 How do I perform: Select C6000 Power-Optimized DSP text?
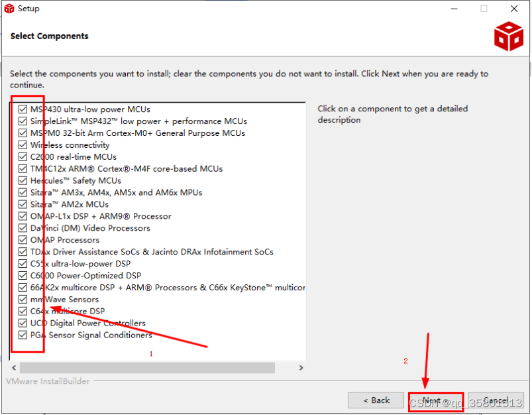pos(86,276)
